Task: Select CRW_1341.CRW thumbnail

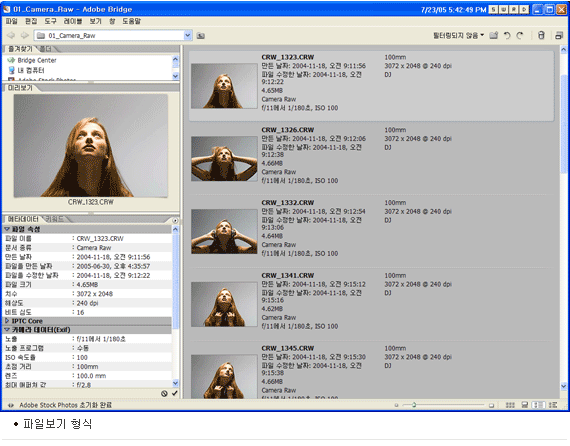Action: 224,304
